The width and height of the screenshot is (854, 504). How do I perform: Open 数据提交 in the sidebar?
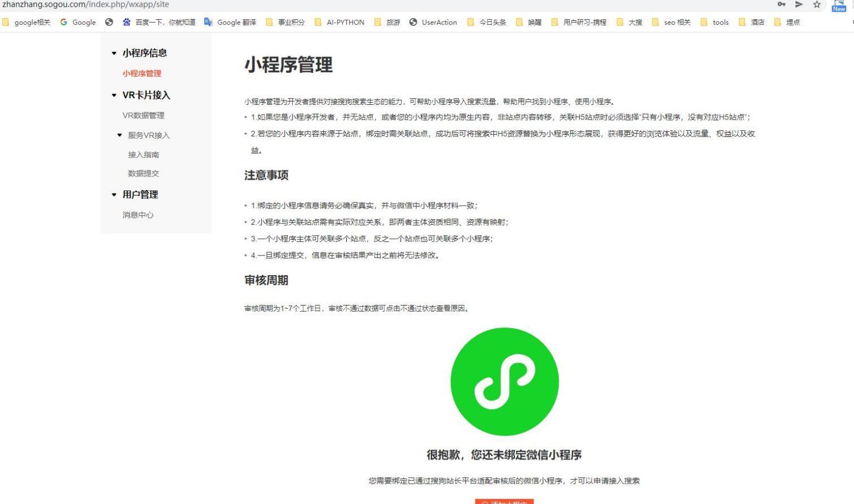pyautogui.click(x=143, y=174)
